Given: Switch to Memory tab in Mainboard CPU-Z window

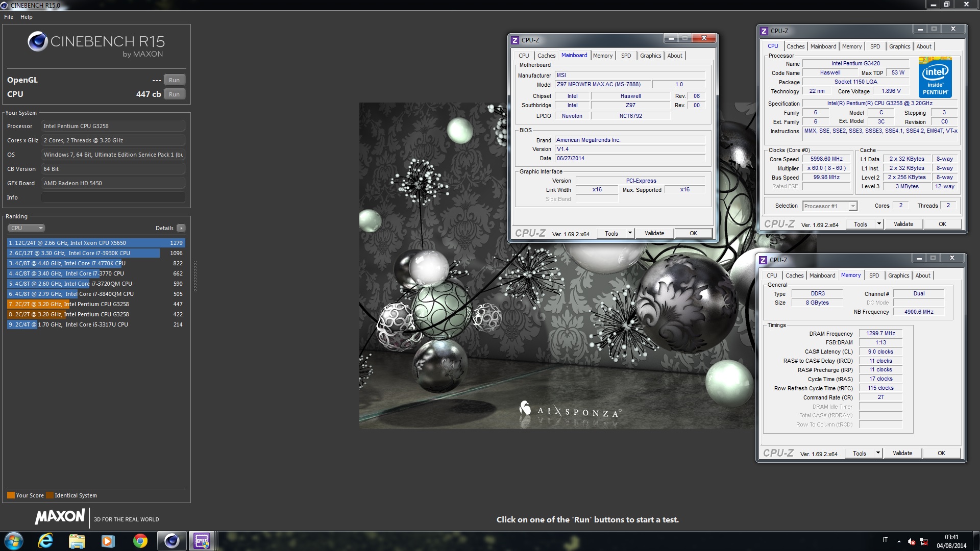Looking at the screenshot, I should (603, 56).
